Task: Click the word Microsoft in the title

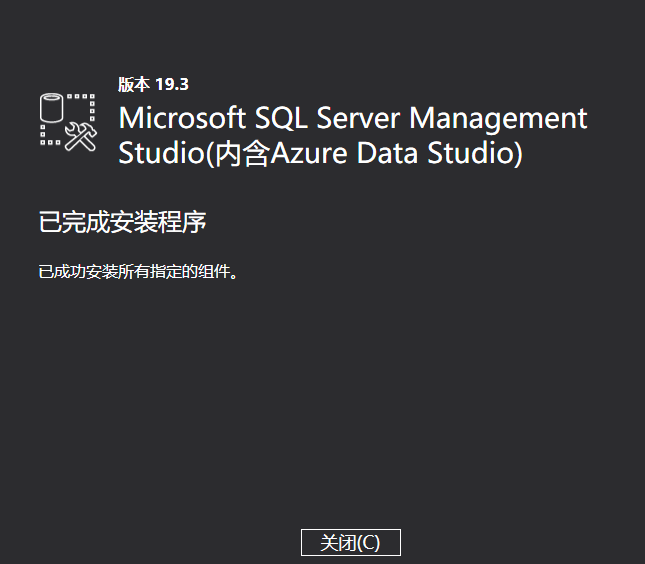Action: coord(182,118)
